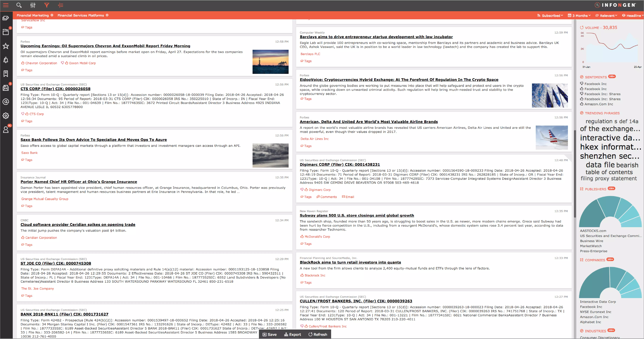
Task: Click the Export button in bottom toolbar
Action: tap(292, 334)
